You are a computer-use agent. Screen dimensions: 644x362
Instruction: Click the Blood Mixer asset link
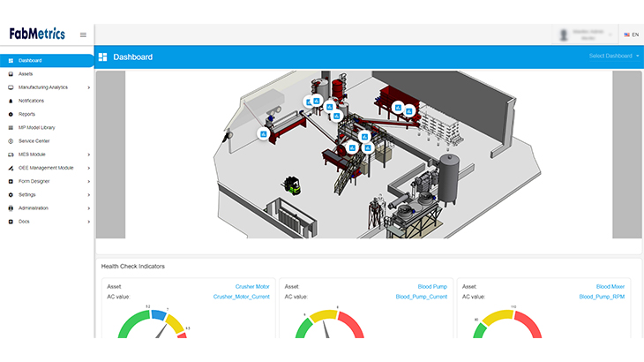pos(610,287)
